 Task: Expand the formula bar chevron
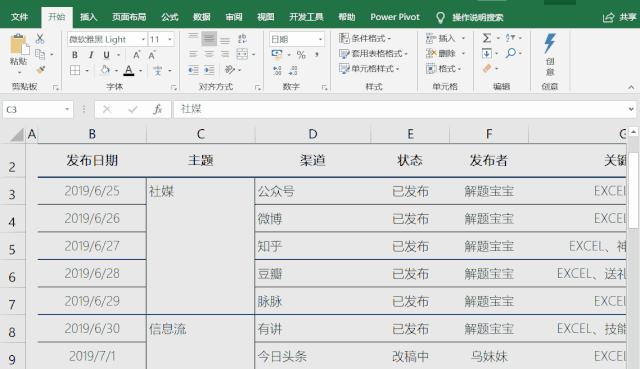tap(631, 109)
